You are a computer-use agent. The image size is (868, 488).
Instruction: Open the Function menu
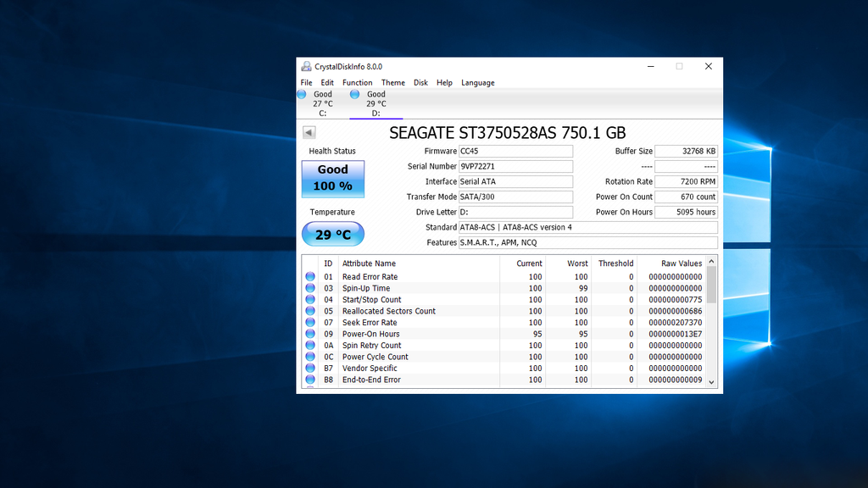pyautogui.click(x=357, y=83)
